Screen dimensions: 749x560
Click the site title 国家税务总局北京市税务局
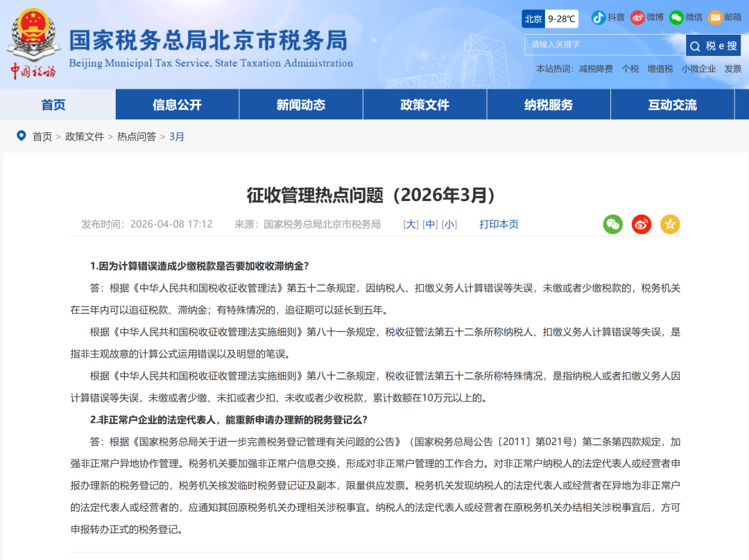(x=208, y=40)
